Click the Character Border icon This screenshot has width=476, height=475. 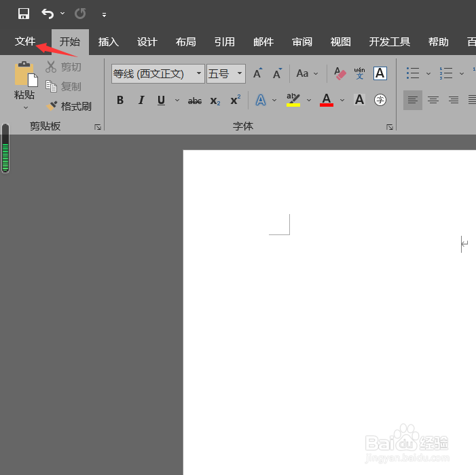[380, 73]
